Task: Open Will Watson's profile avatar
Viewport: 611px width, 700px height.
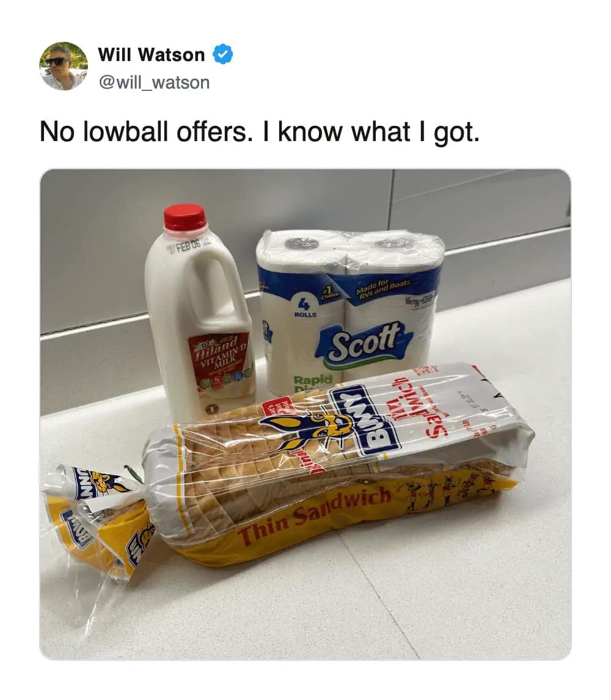Action: 63,66
